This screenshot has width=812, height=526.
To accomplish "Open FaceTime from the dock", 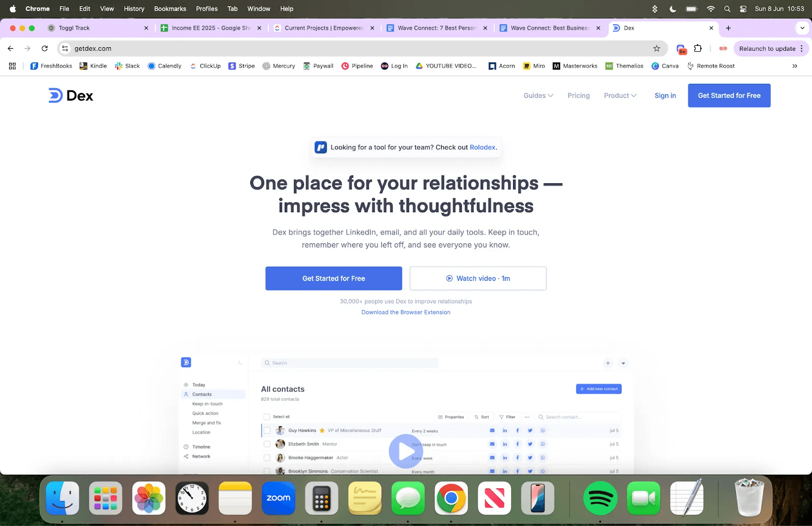I will click(644, 498).
